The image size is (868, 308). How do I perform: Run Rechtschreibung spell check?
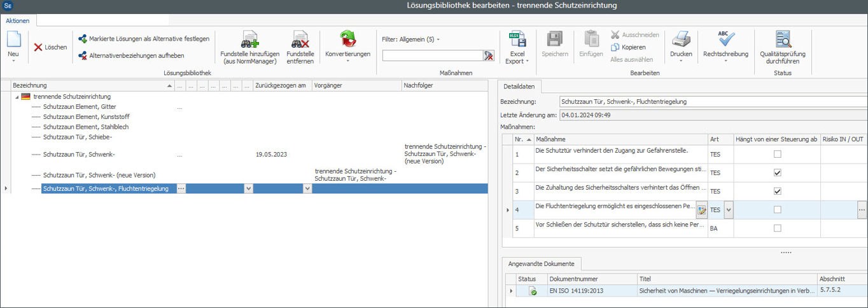pyautogui.click(x=725, y=40)
